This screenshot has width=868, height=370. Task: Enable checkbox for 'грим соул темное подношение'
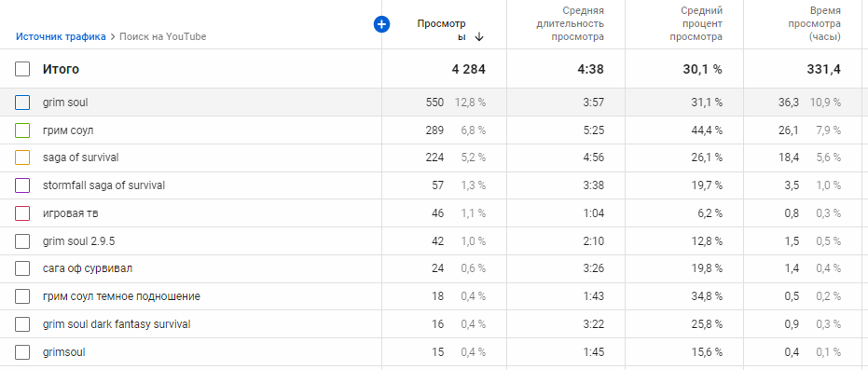pos(22,296)
